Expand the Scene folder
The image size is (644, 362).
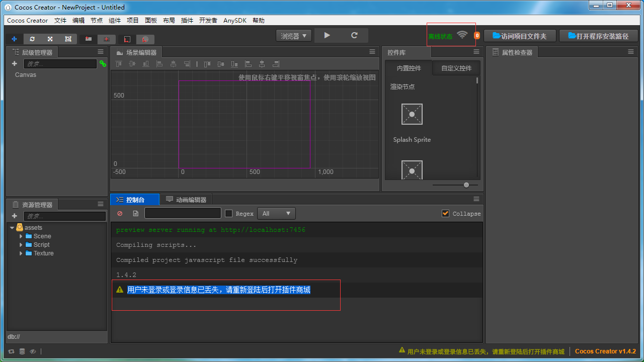pos(21,236)
